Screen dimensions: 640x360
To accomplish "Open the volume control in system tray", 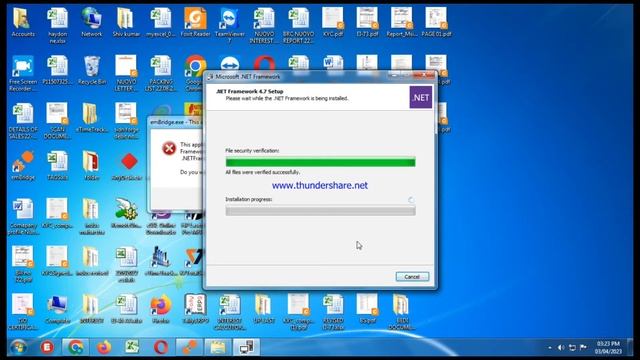I will [x=561, y=348].
